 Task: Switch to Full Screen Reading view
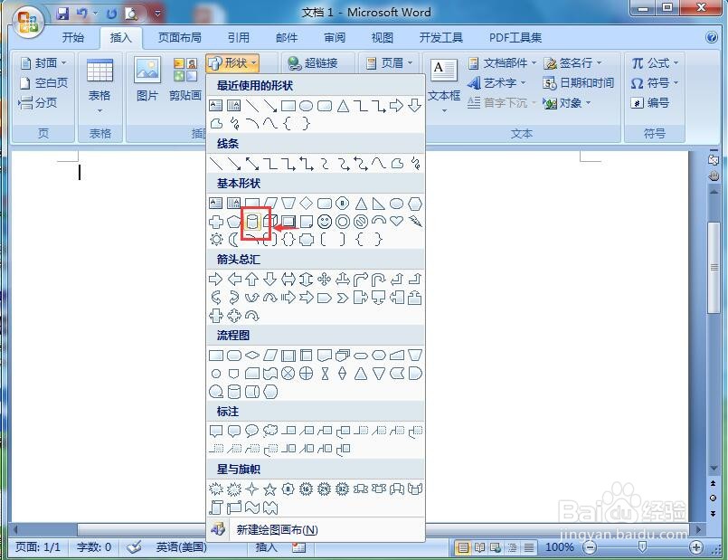pyautogui.click(x=479, y=547)
